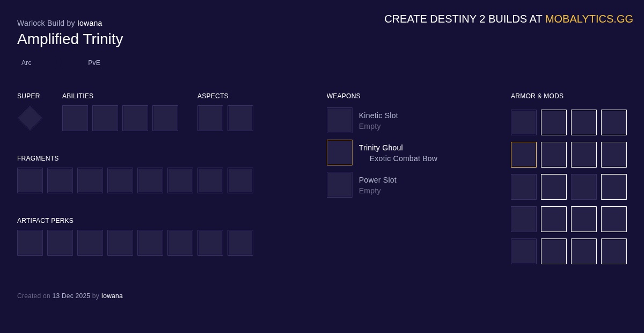The image size is (644, 333).
Task: Open the second Aspects slot
Action: [x=240, y=118]
